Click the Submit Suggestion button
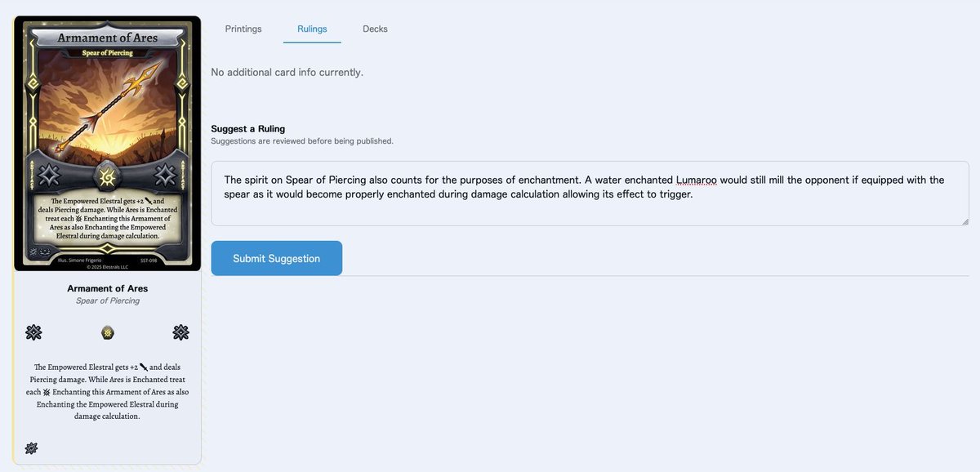Viewport: 980px width, 472px height. (x=277, y=258)
